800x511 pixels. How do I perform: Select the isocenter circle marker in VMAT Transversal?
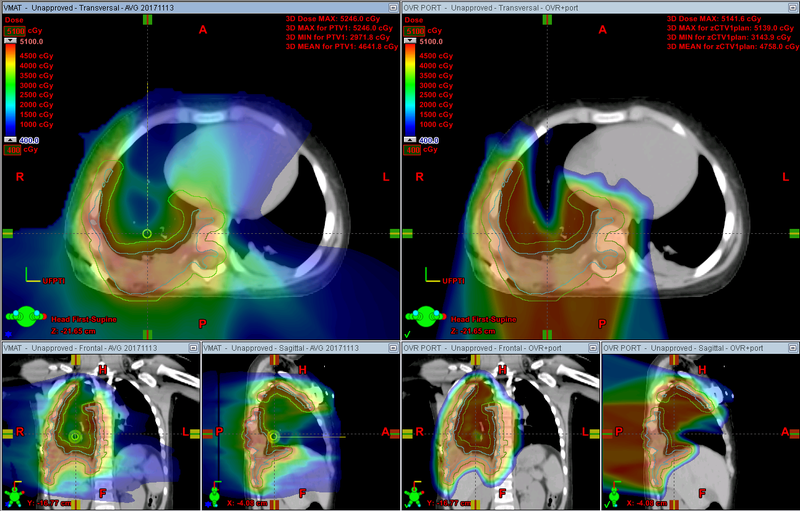(x=147, y=234)
